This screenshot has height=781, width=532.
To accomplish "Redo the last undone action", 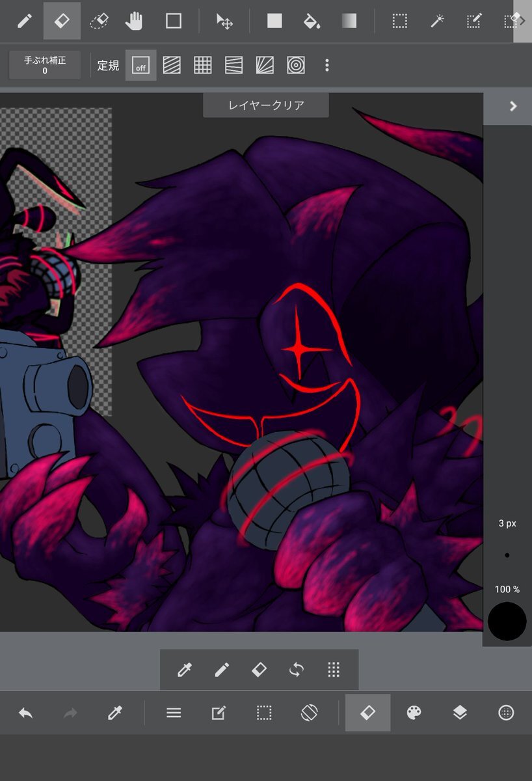I will click(70, 713).
